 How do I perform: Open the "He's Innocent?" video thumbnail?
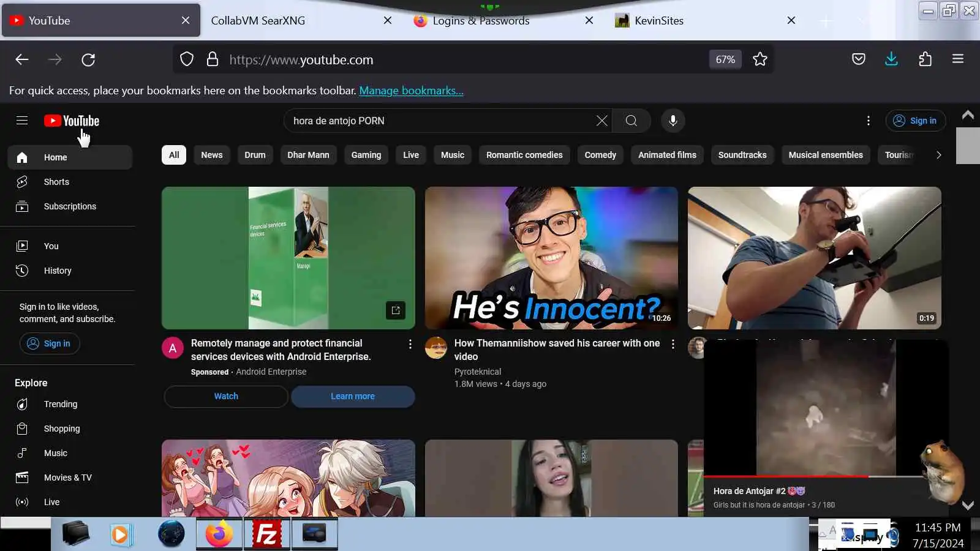pos(551,258)
